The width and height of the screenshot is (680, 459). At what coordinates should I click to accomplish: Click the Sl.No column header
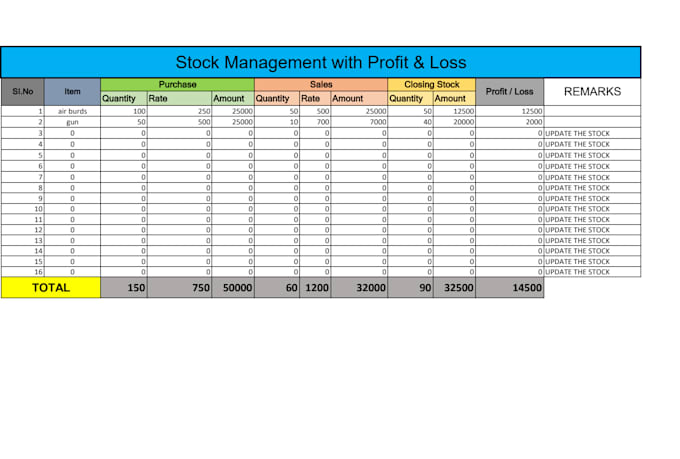pos(23,92)
